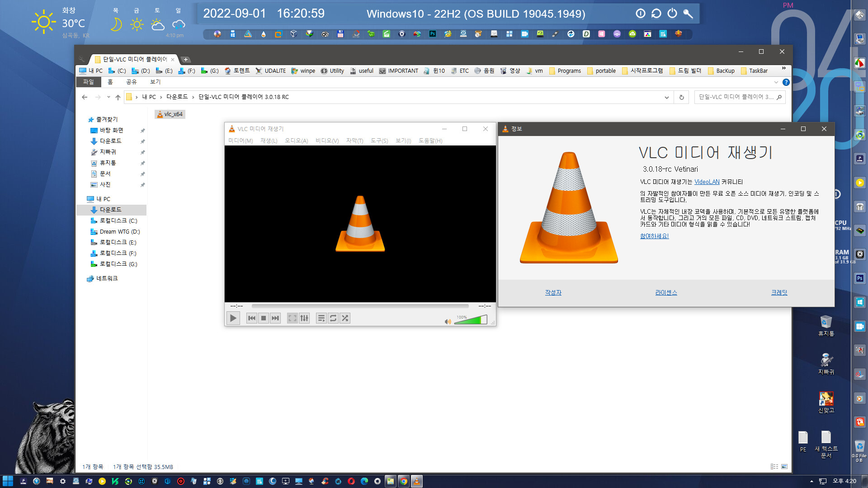This screenshot has width=868, height=488.
Task: Open VLC 도움말(H) menu
Action: pos(430,141)
